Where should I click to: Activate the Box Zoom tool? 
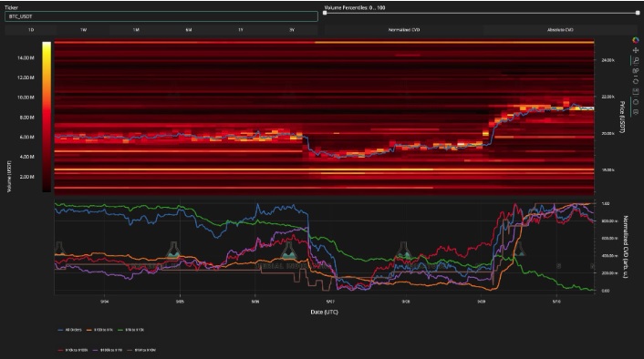click(636, 60)
